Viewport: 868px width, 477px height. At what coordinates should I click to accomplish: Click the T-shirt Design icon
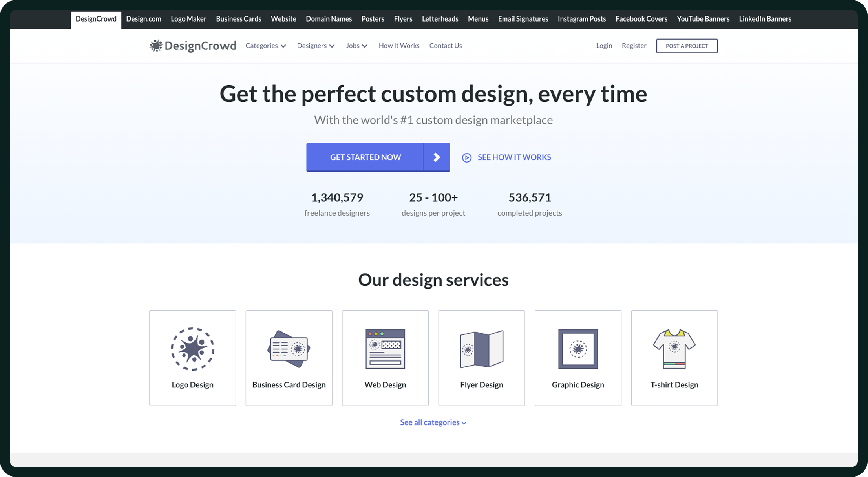pos(674,349)
